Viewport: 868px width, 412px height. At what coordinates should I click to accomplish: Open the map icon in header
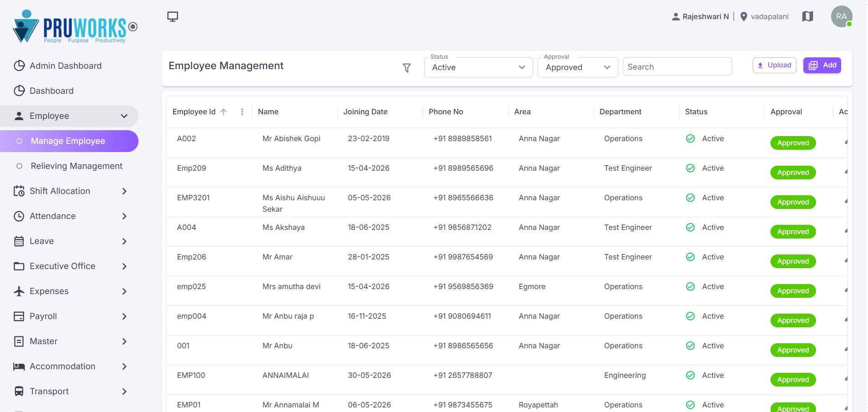click(x=807, y=16)
